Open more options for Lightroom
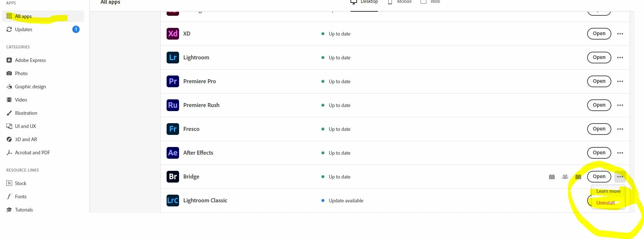This screenshot has width=644, height=239. (620, 58)
